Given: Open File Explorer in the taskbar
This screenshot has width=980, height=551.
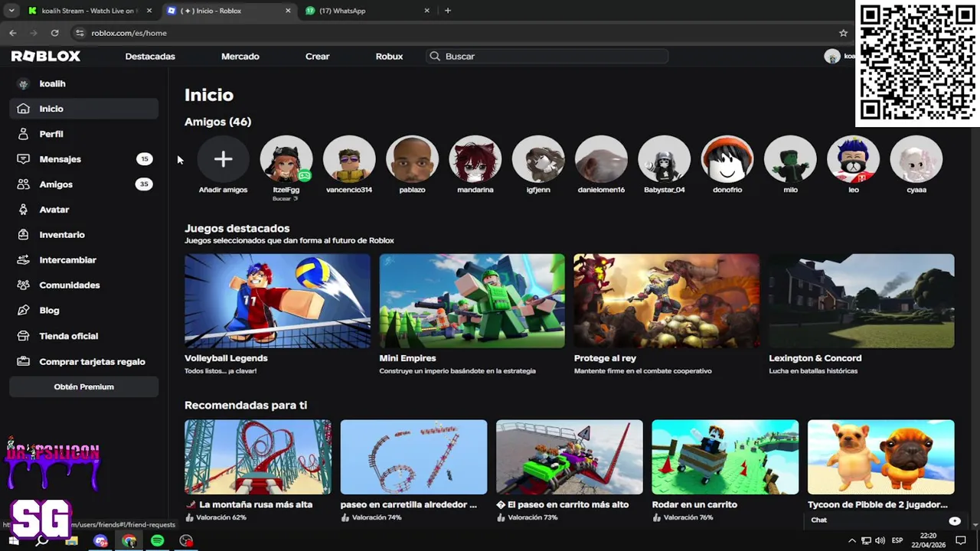Looking at the screenshot, I should click(71, 541).
